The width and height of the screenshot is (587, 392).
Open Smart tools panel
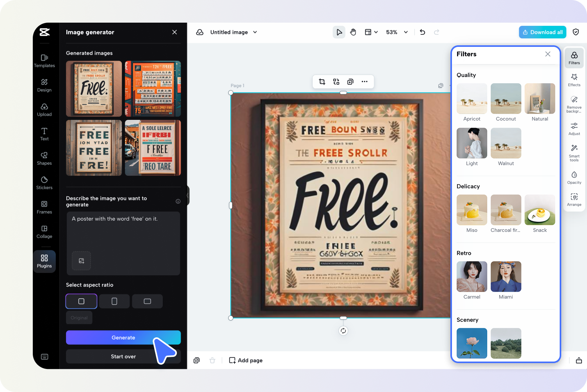[x=574, y=153]
